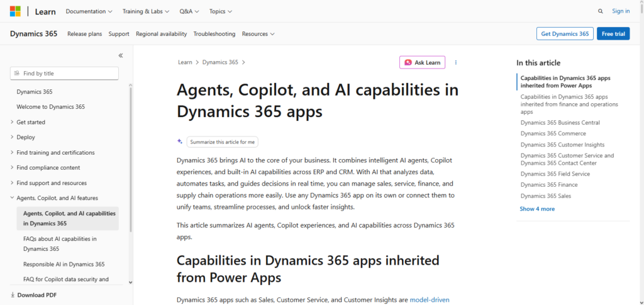Screen dimensions: 644x305
Task: Jump to Customer Service and Contact Center
Action: pos(567,159)
